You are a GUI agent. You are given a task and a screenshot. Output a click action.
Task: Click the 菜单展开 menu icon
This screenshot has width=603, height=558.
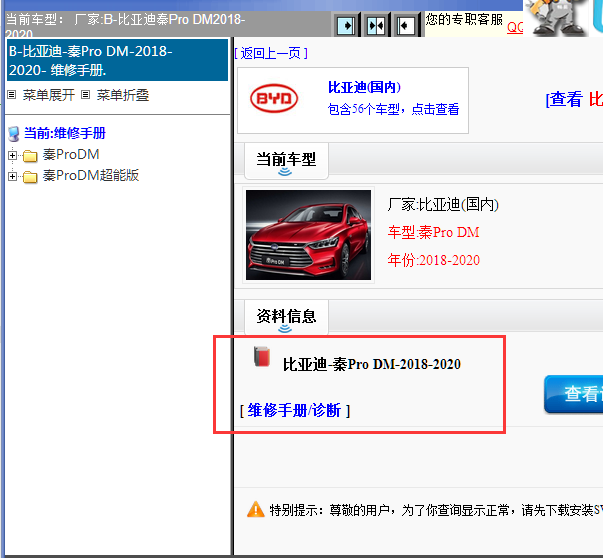pyautogui.click(x=12, y=95)
